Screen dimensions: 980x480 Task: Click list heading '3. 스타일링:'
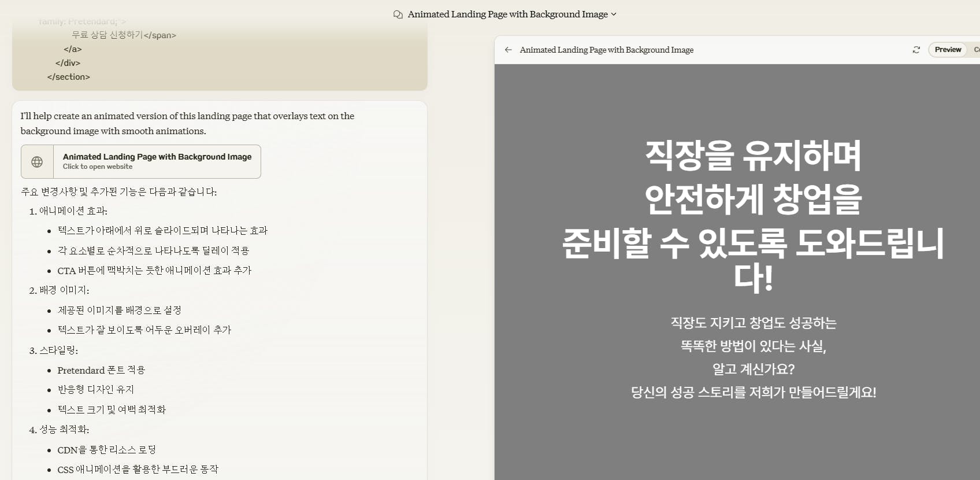click(53, 350)
